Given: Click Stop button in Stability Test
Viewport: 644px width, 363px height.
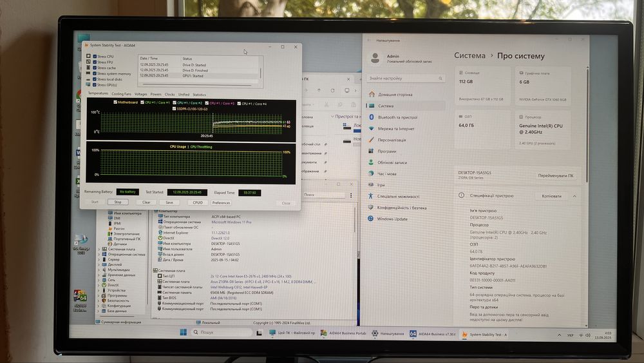Looking at the screenshot, I should point(118,202).
